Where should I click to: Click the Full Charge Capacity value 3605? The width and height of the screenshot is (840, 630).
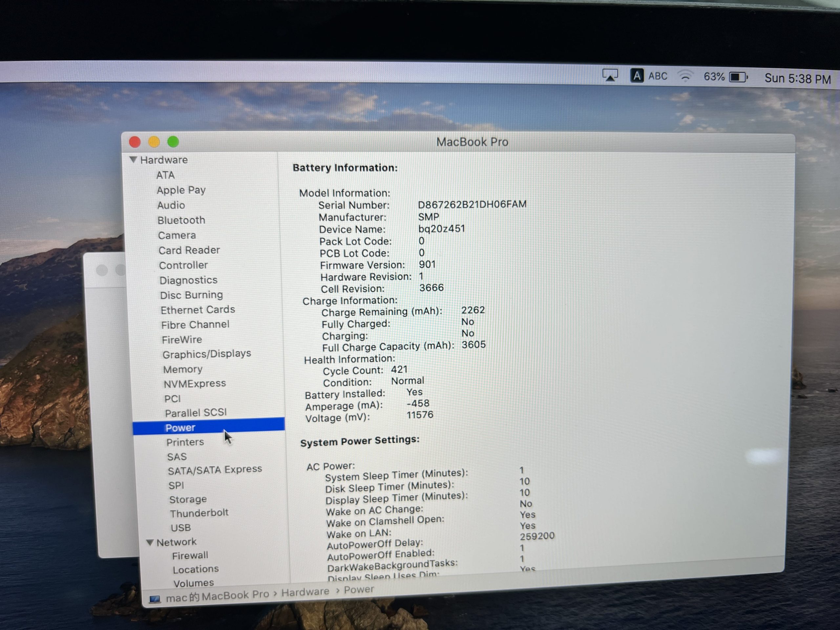tap(473, 345)
